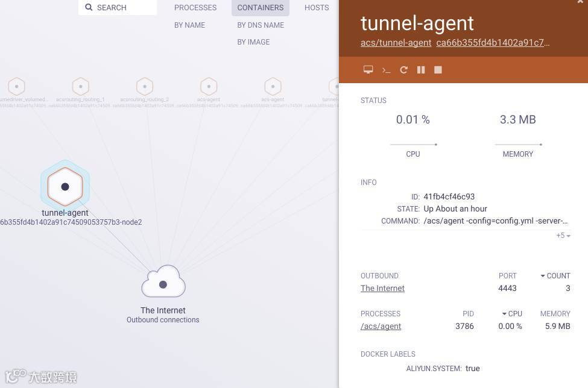This screenshot has height=388, width=588.
Task: Select the faded acsrouting_routing_2 node
Action: 144,87
